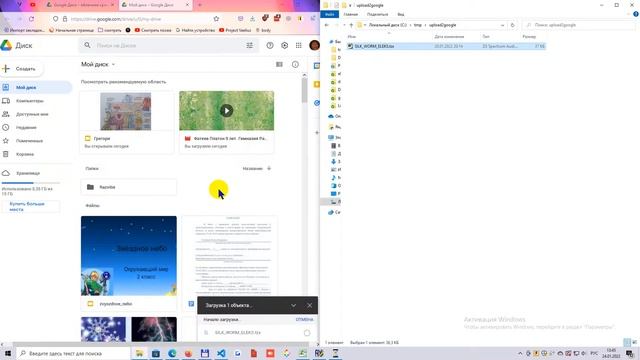Click the tmp breadcrumb in Explorer address bar
Screen dimensions: 640x360
[x=418, y=25]
